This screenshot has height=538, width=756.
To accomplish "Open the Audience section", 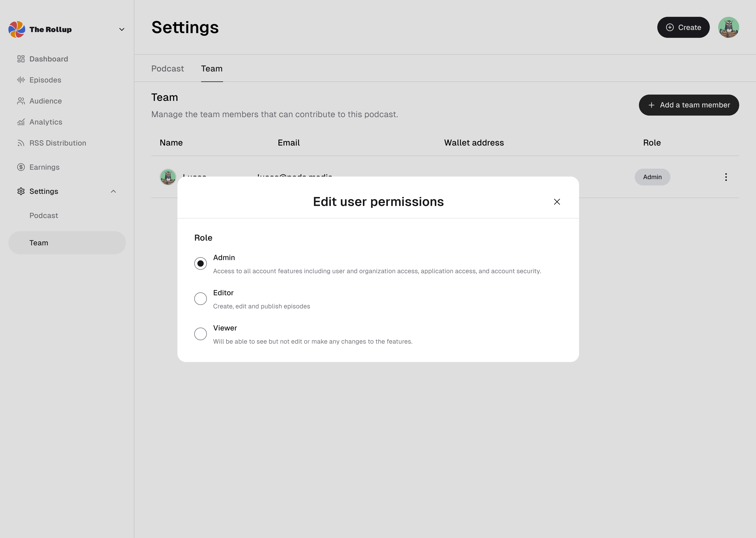I will pos(45,101).
